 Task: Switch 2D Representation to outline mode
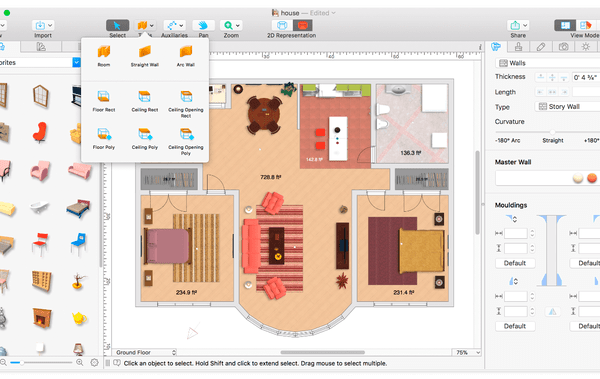click(x=282, y=26)
